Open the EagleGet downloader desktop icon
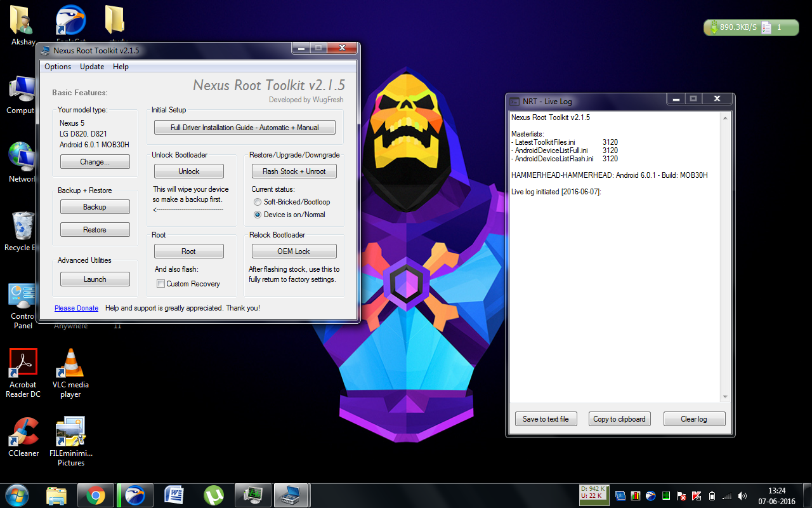Viewport: 812px width, 508px height. point(70,21)
